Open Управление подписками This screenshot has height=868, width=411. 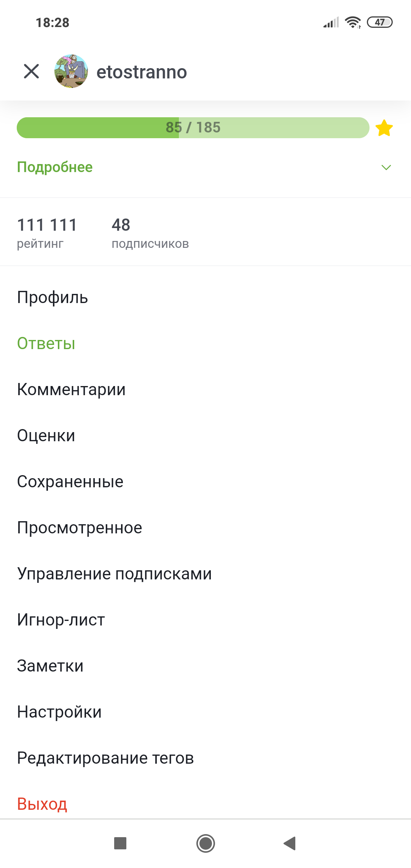click(114, 574)
